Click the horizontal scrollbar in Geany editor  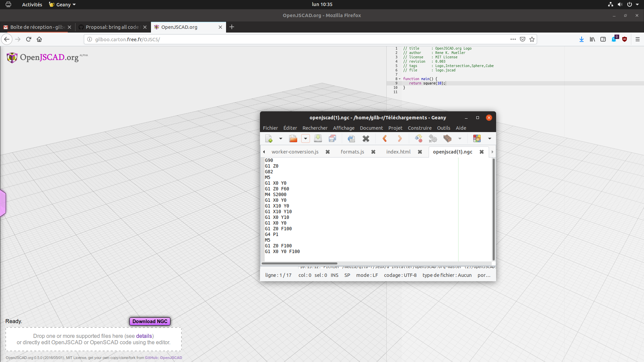pos(300,263)
